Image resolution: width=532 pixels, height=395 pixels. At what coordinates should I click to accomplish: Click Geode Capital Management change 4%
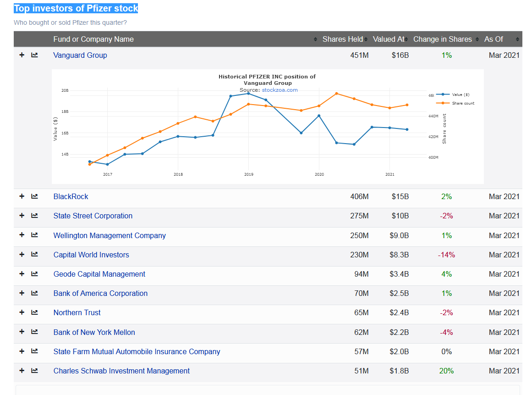point(446,274)
